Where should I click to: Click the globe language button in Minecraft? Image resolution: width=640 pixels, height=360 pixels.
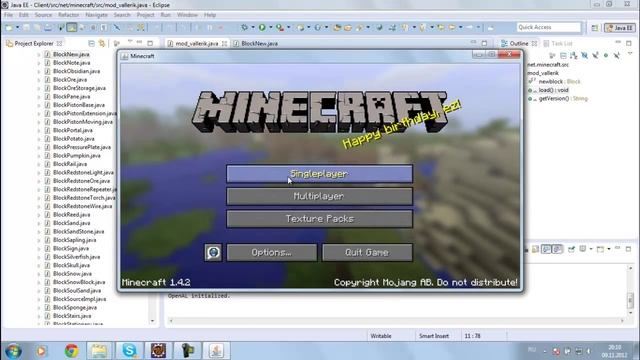pyautogui.click(x=213, y=252)
